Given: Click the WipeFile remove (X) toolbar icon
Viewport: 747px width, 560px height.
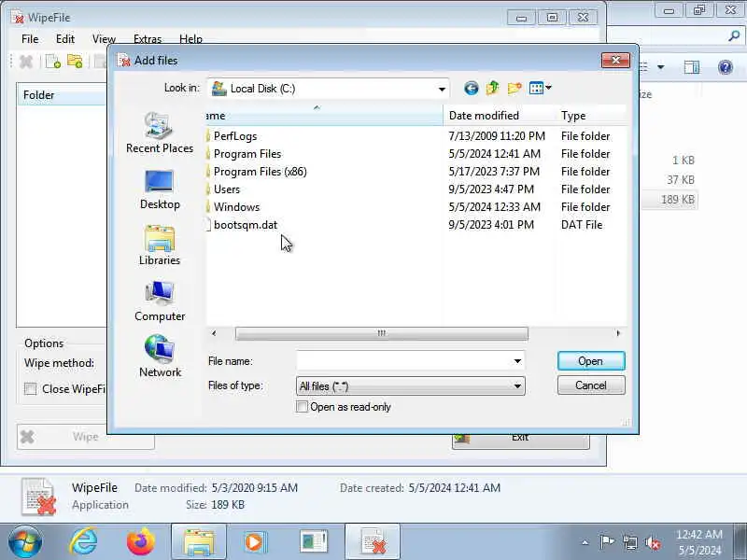Looking at the screenshot, I should pyautogui.click(x=26, y=62).
